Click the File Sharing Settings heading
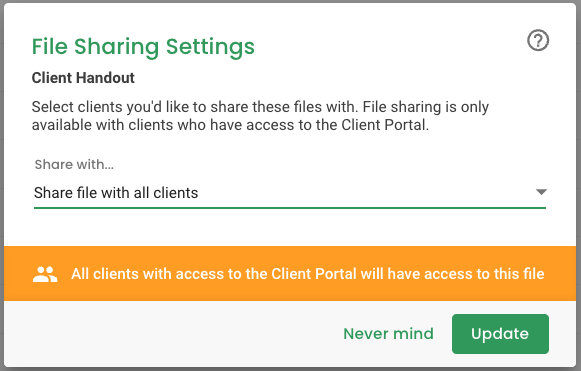This screenshot has height=371, width=581. [143, 47]
